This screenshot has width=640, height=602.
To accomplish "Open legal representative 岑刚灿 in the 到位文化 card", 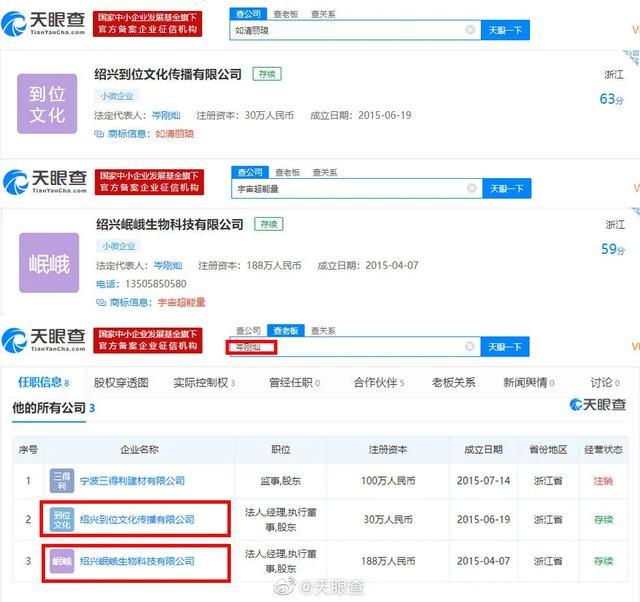I will coord(166,116).
